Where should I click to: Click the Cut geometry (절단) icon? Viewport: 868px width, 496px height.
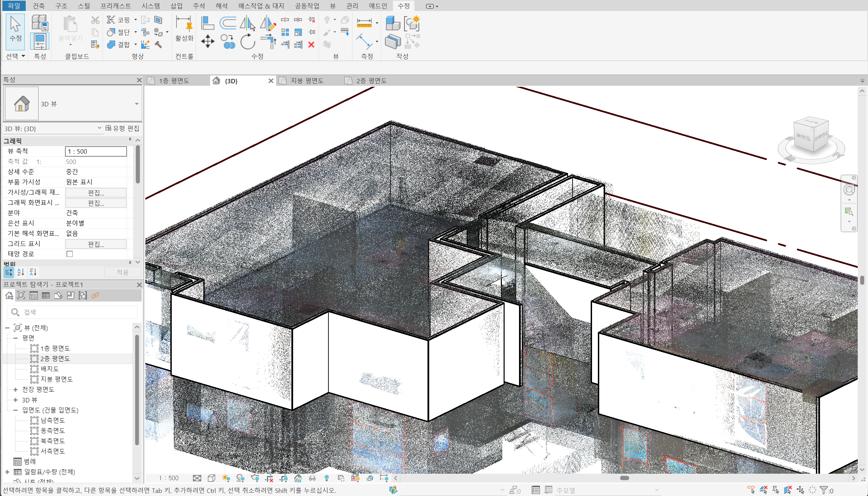click(111, 32)
